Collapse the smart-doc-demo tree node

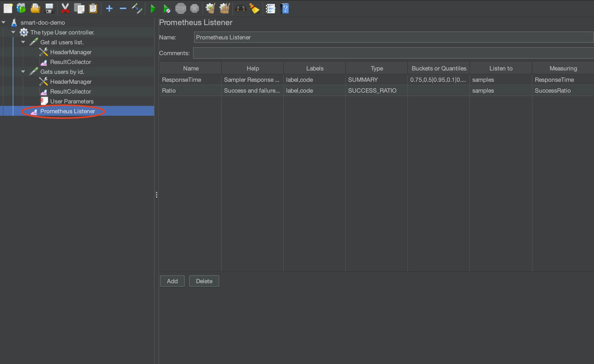pos(3,22)
